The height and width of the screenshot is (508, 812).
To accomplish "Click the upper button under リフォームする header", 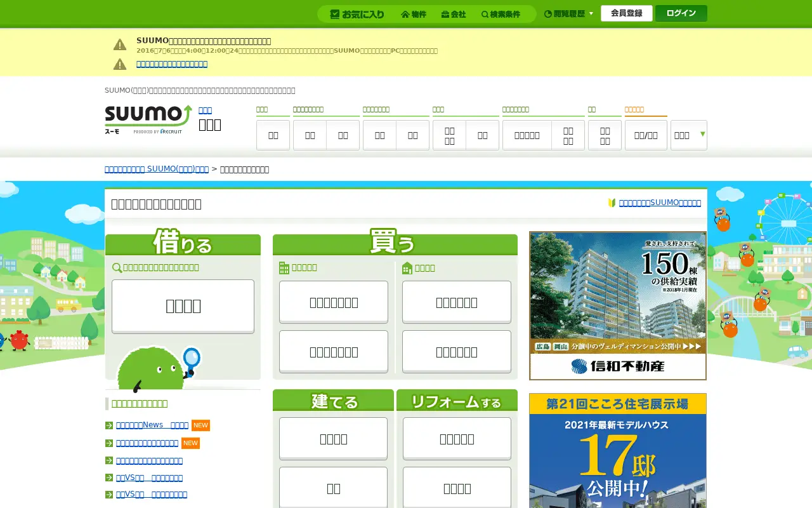I will coord(457,439).
